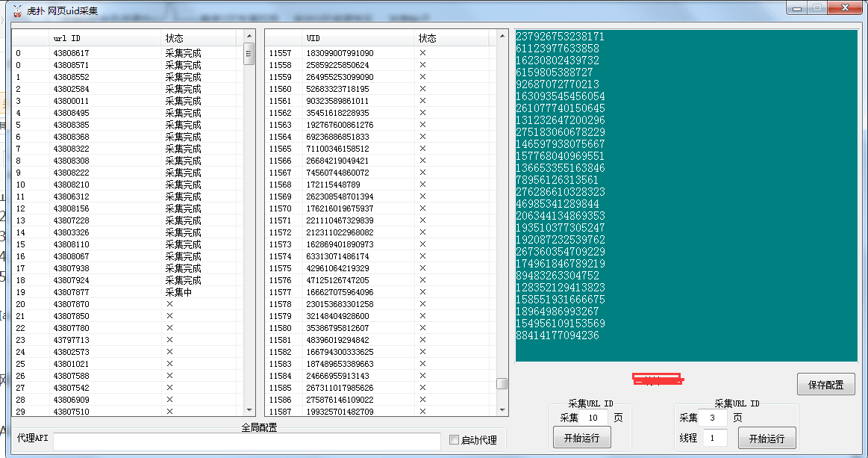Click log line 275183060678229
The image size is (868, 458).
(561, 132)
